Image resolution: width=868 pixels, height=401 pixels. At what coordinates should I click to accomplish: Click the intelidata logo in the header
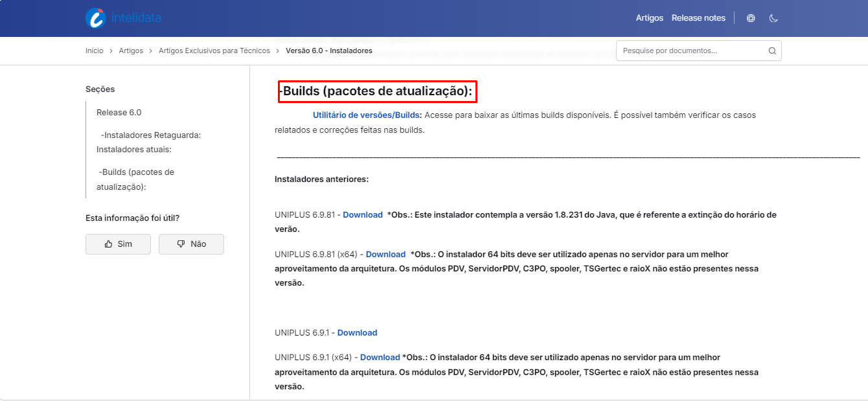123,18
